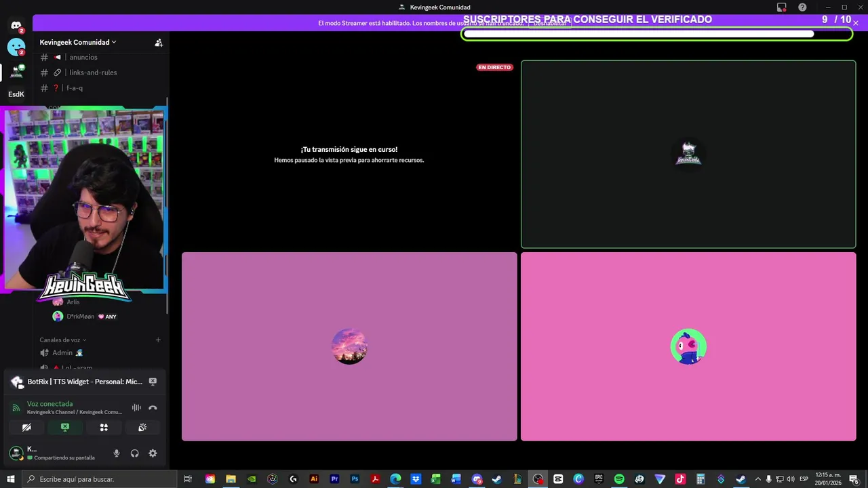Open Task View on the taskbar
This screenshot has height=488, width=868.
pyautogui.click(x=188, y=479)
